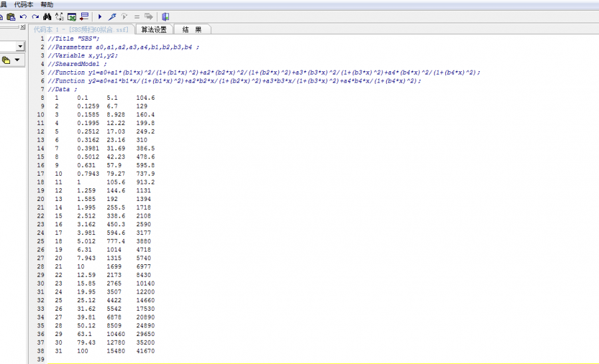
Task: Click value 1699 in data row 21
Action: pyautogui.click(x=114, y=267)
